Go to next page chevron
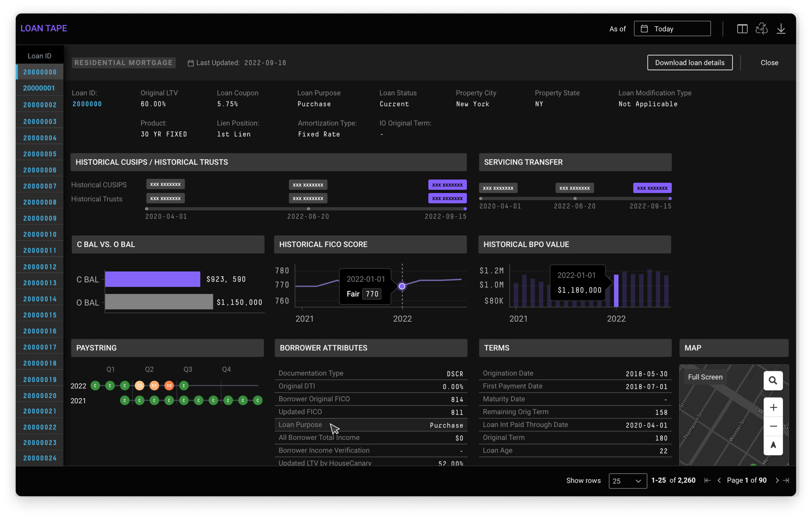Screen dimensions: 812x519 pos(777,480)
